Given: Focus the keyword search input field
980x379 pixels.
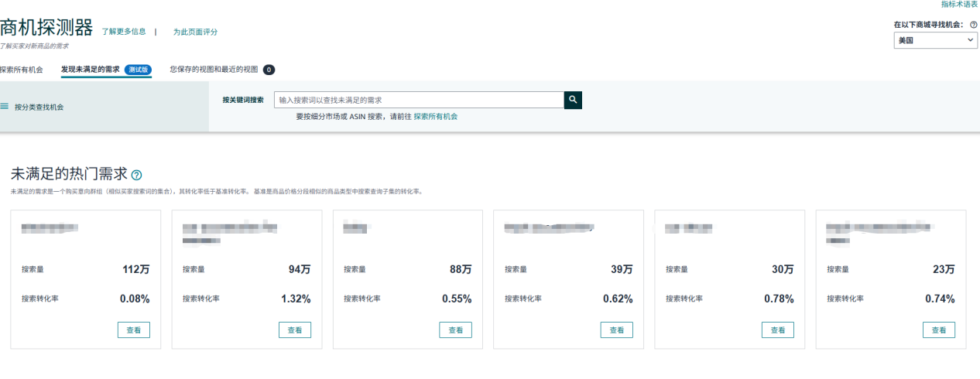Looking at the screenshot, I should point(419,100).
